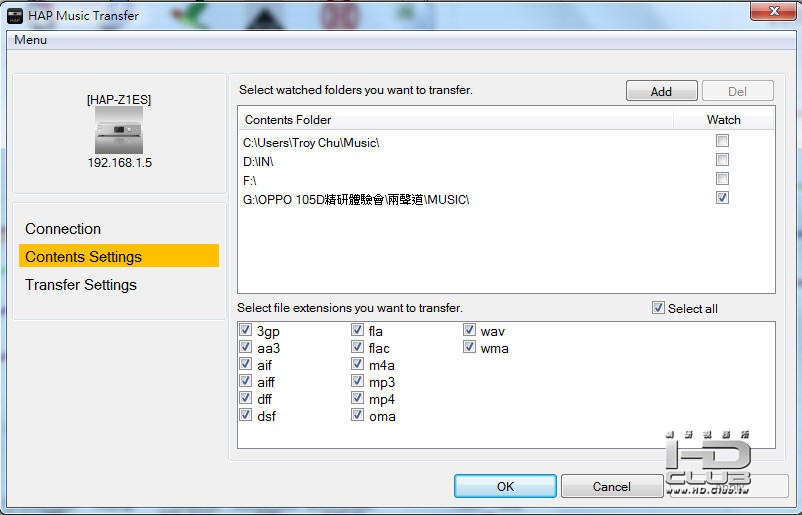Image resolution: width=802 pixels, height=515 pixels.
Task: Uncheck the m4a extension
Action: [x=358, y=364]
